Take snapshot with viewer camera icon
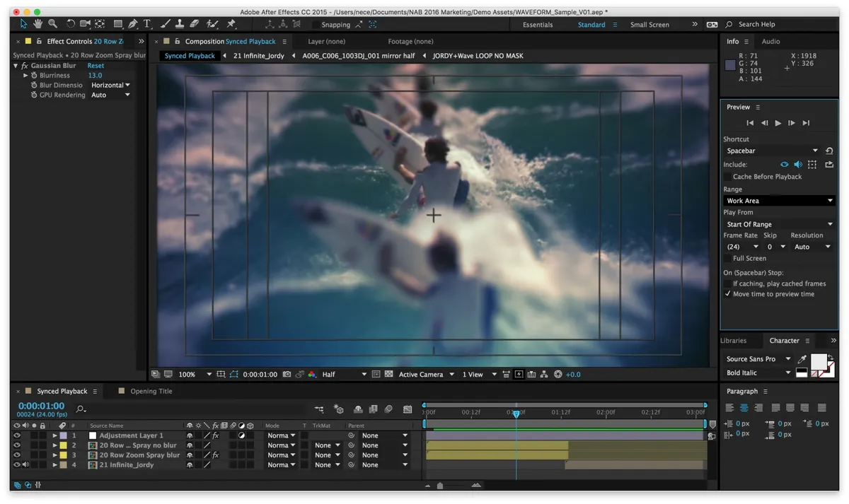The width and height of the screenshot is (849, 504). coord(287,374)
